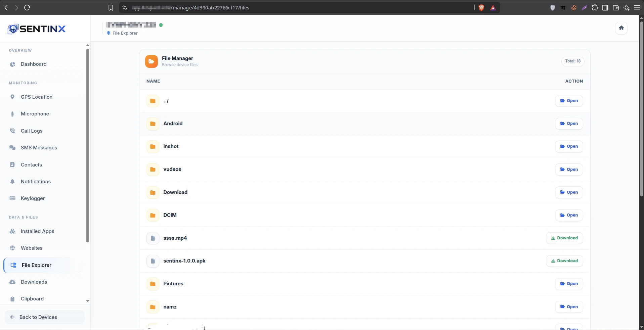Screen dimensions: 644x330
Task: Click the Clipboard icon in sidebar
Action: 12,299
